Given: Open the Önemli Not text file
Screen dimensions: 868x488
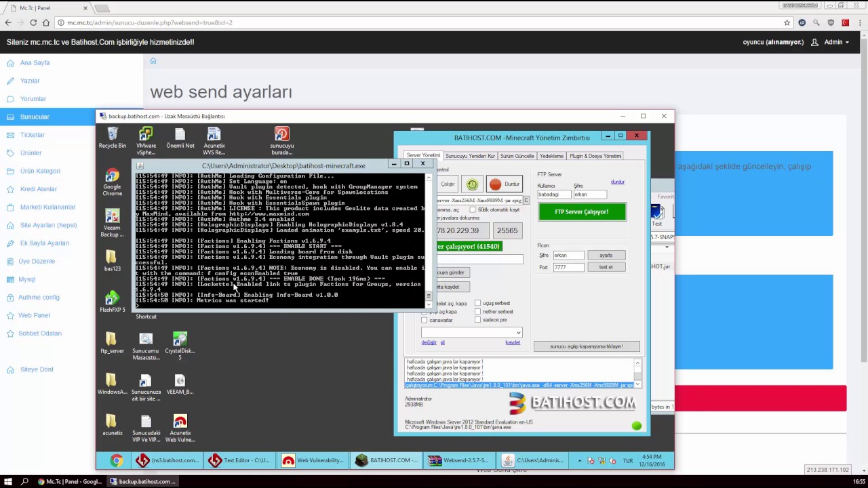Looking at the screenshot, I should [180, 138].
